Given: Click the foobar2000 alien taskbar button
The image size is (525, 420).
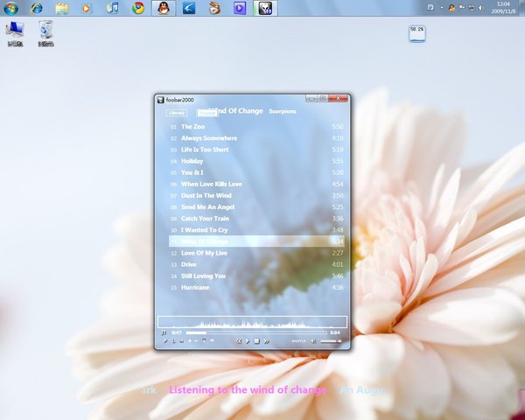Looking at the screenshot, I should (x=265, y=8).
